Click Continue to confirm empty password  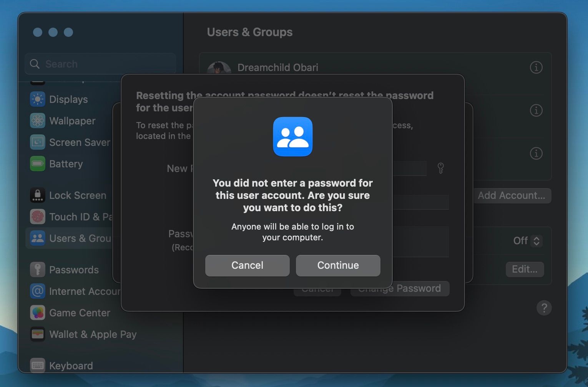(x=337, y=265)
